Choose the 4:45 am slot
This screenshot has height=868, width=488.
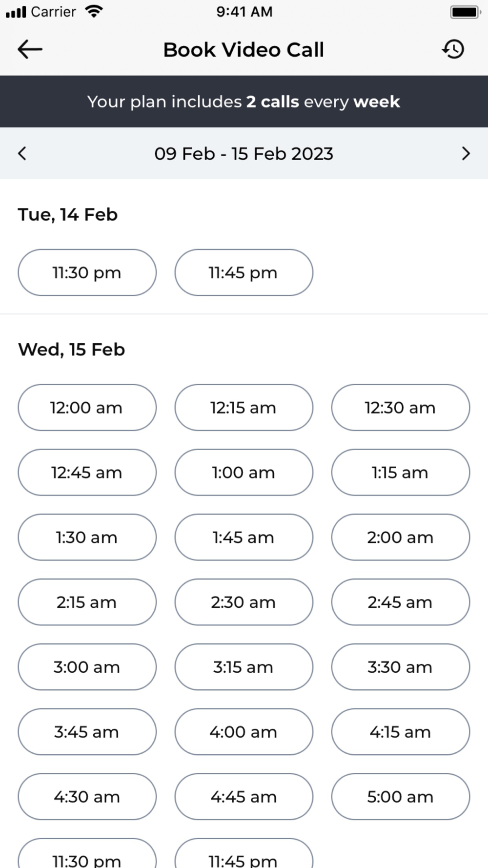click(x=244, y=797)
